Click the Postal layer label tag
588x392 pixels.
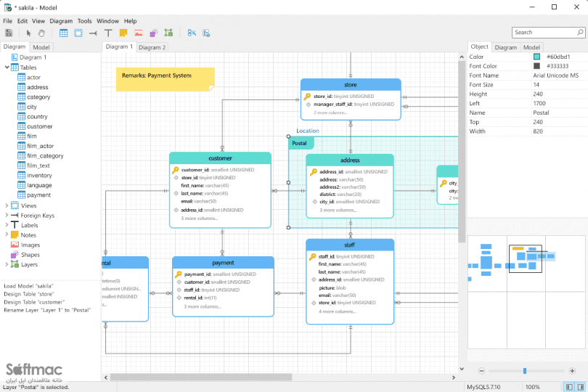click(x=301, y=143)
